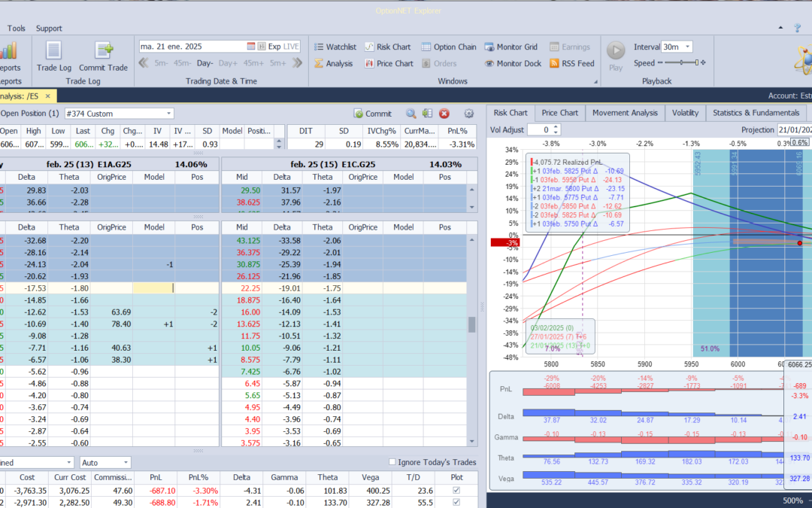The width and height of the screenshot is (812, 508).
Task: Click the 5m+ time step button
Action: [x=277, y=63]
